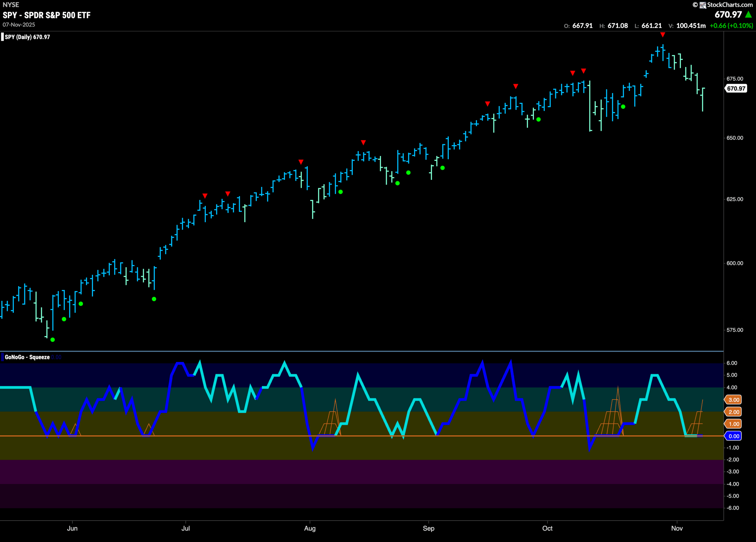Click the low value L: 661.21
The height and width of the screenshot is (542, 756).
pyautogui.click(x=648, y=26)
